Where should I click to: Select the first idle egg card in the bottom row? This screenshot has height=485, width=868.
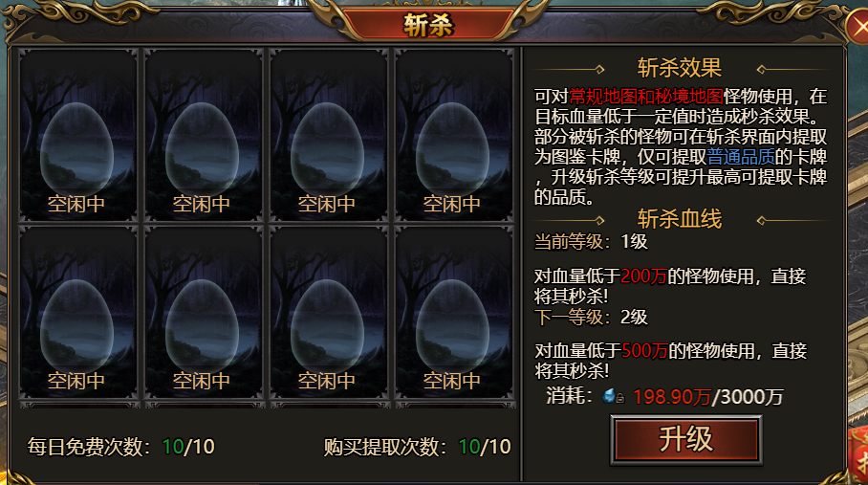tap(78, 312)
